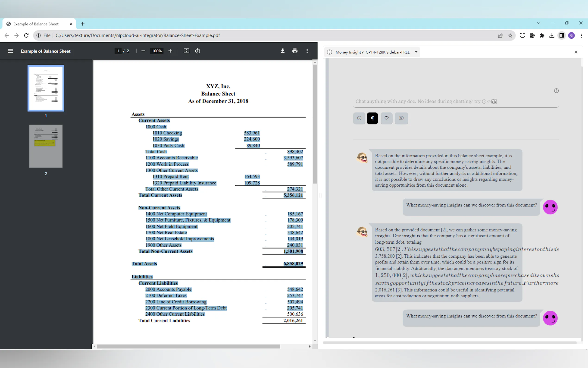
Task: Click the first assistant response bubble
Action: [x=447, y=170]
